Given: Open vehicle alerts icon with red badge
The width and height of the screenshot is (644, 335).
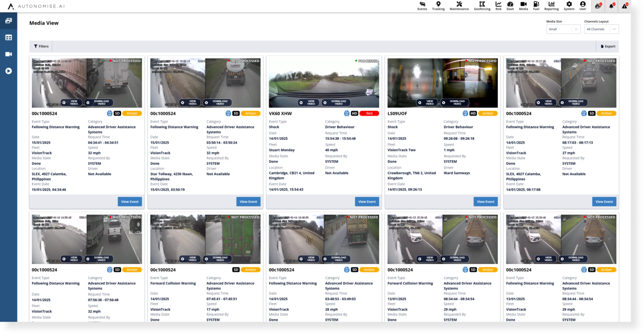Looking at the screenshot, I should click(x=597, y=6).
